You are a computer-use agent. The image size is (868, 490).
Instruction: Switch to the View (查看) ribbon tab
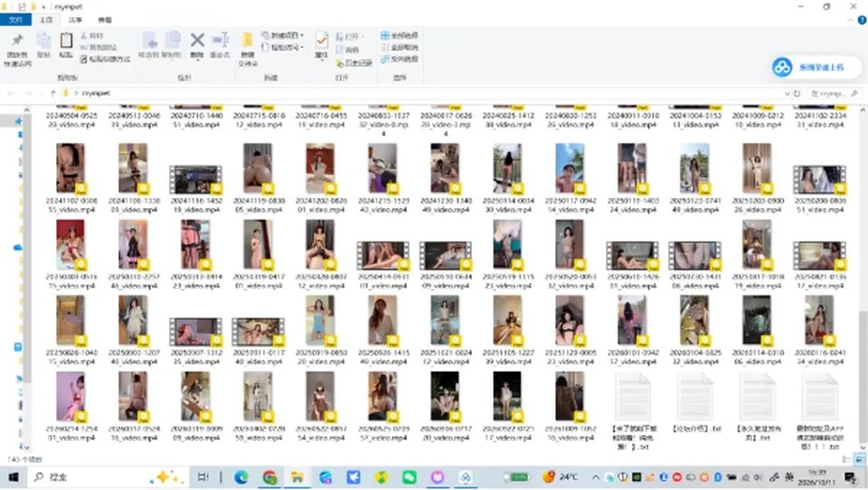tap(105, 20)
